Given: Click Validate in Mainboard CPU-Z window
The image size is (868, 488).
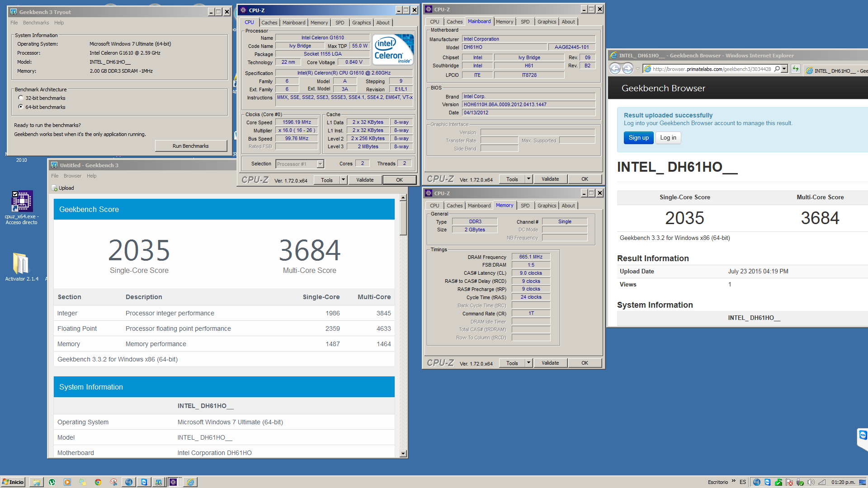Looking at the screenshot, I should (550, 179).
